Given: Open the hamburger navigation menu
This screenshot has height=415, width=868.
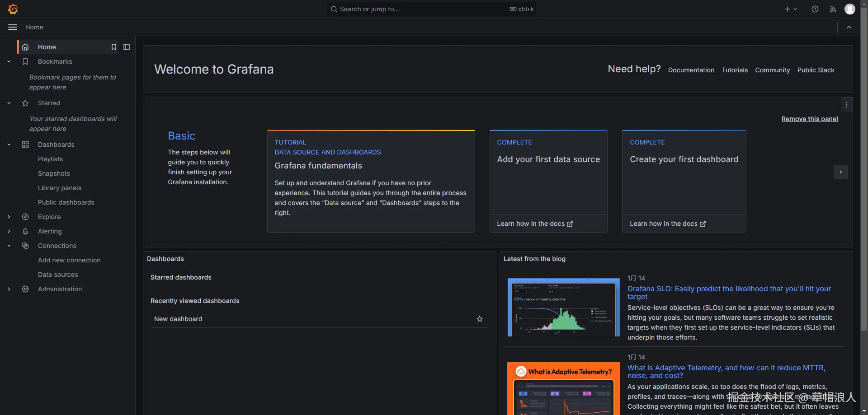Looking at the screenshot, I should [13, 27].
